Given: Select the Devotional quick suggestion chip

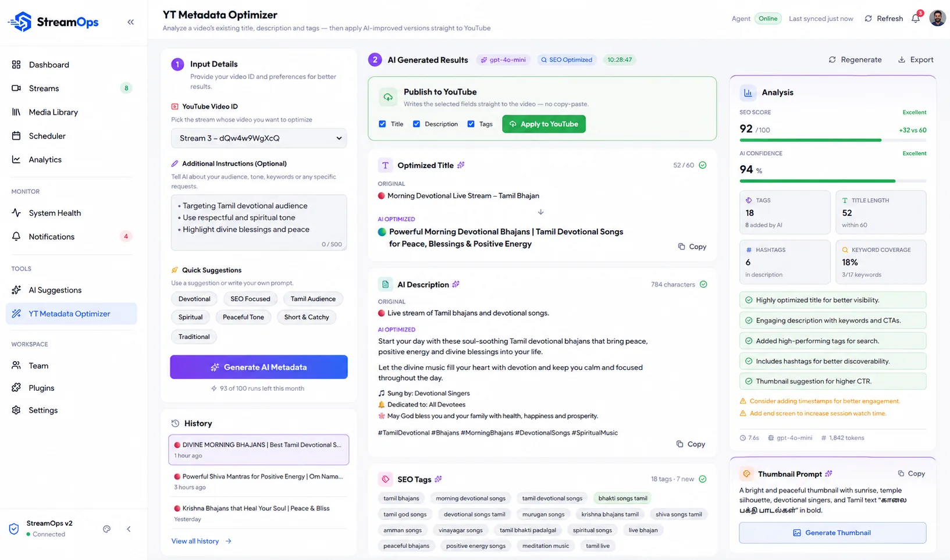Looking at the screenshot, I should coord(194,299).
